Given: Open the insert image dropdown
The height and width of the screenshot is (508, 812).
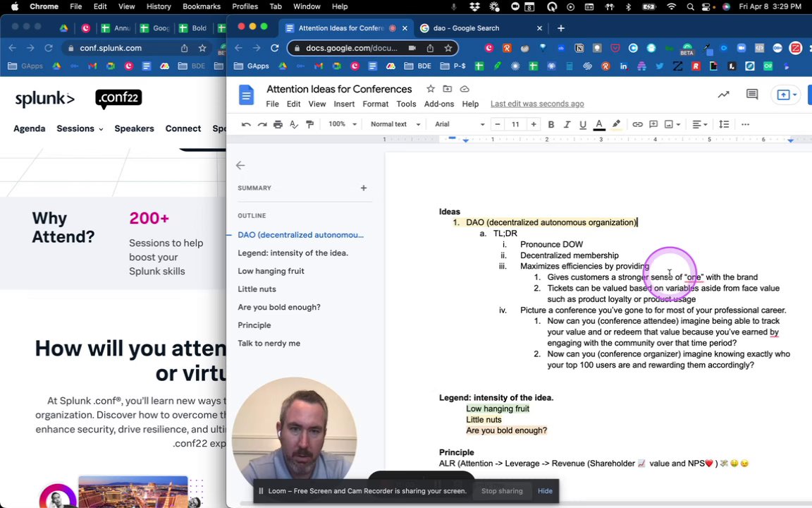Looking at the screenshot, I should point(672,124).
